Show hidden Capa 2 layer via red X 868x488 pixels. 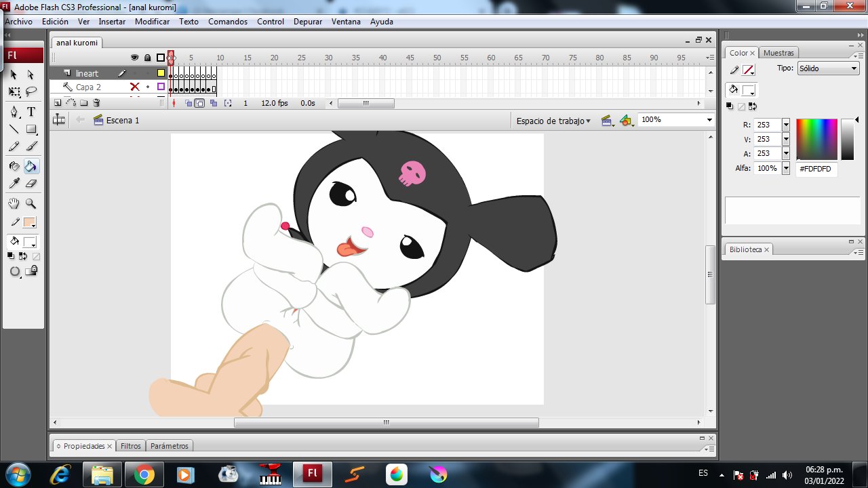[134, 87]
